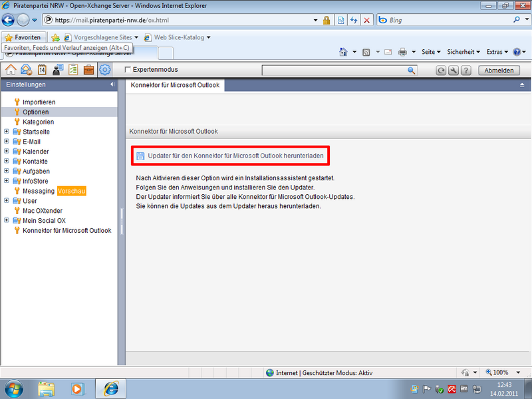The width and height of the screenshot is (532, 399).
Task: Click the OX refresh toolbar icon
Action: click(x=441, y=70)
